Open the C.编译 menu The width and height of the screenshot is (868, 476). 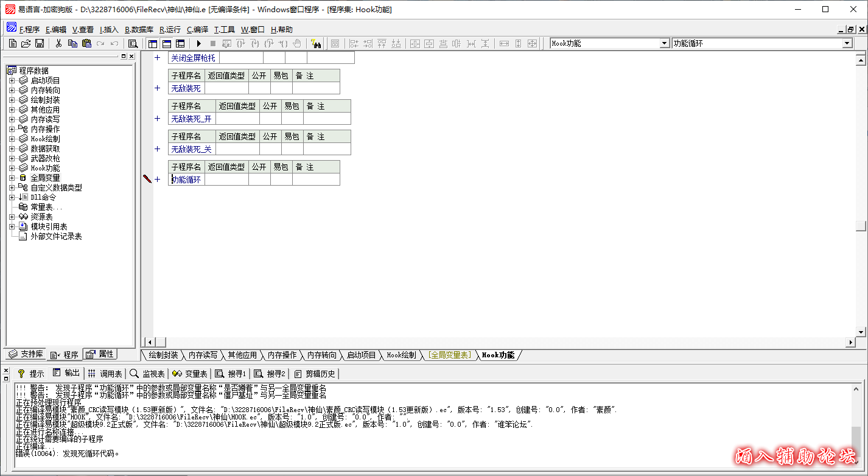197,29
